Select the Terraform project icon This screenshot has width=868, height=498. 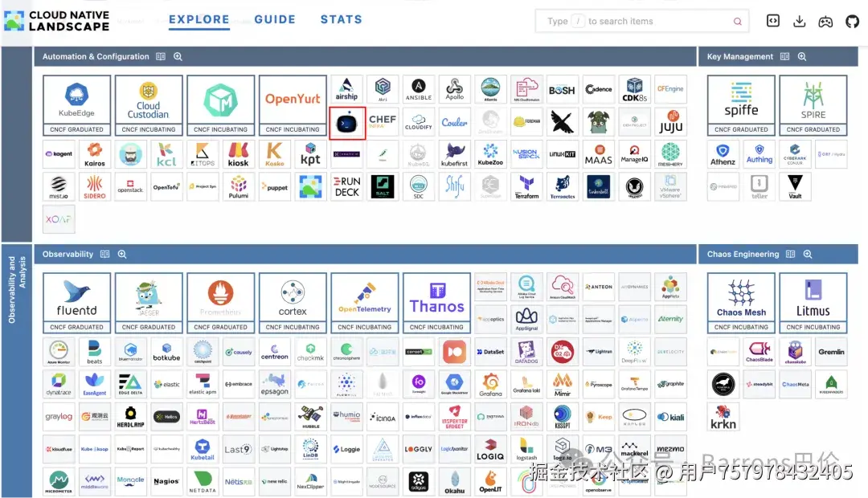point(526,187)
